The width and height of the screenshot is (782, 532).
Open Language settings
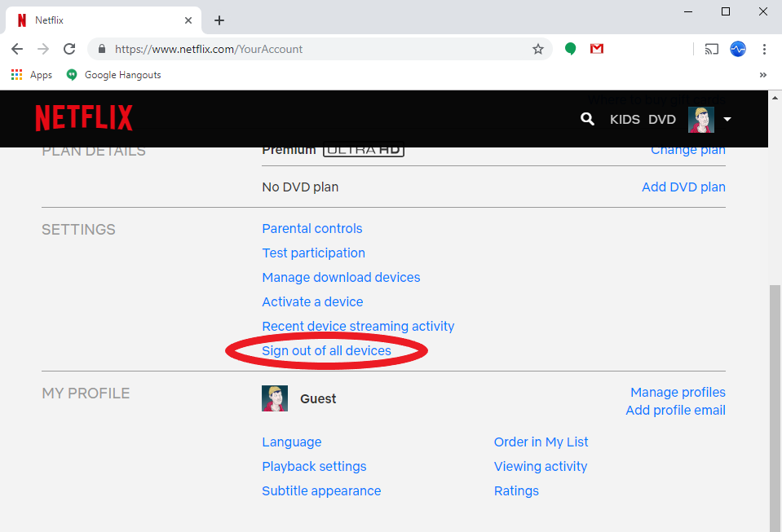[292, 442]
